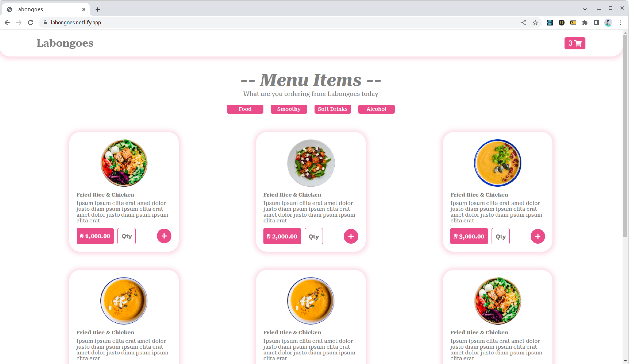The height and width of the screenshot is (364, 629).
Task: Click the Alcohol filter button
Action: [376, 109]
